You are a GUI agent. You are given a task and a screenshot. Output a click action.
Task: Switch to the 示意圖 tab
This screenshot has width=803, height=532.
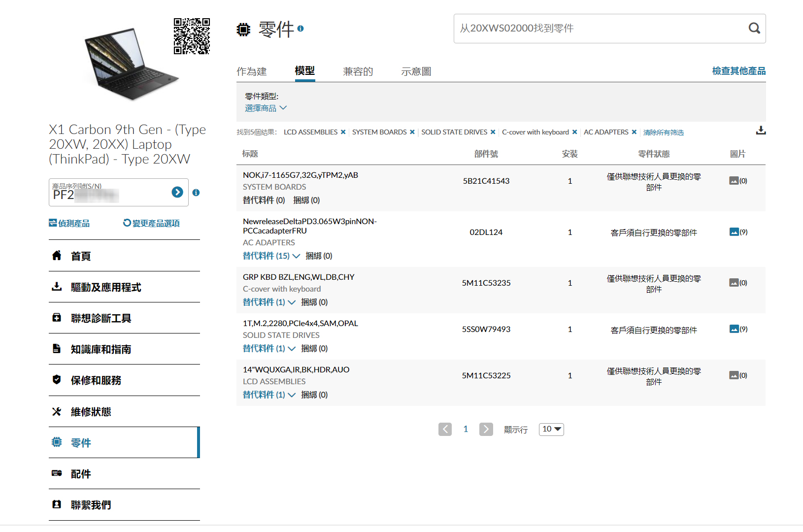416,71
